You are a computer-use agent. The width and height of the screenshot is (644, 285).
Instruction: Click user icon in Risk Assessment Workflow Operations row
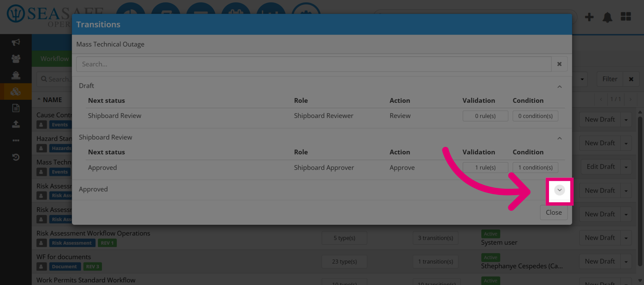41,243
